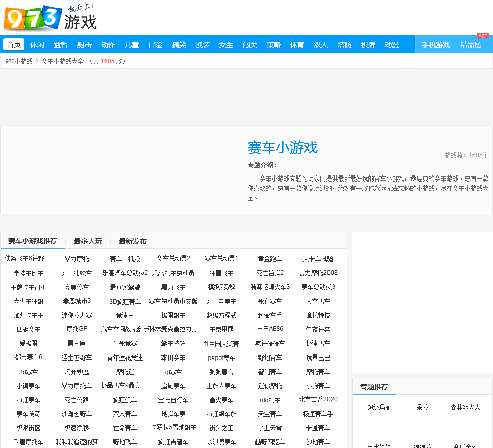This screenshot has width=493, height=448.
Task: Open the 东京甩尾 game link
Action: [221, 329]
